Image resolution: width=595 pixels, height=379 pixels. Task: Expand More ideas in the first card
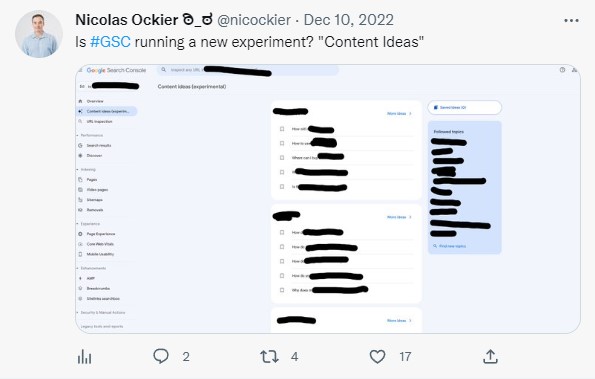(399, 113)
